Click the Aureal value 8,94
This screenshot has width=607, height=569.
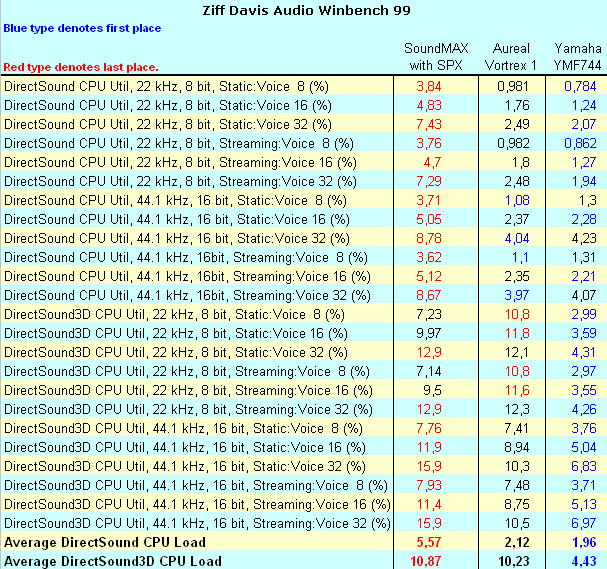(517, 447)
